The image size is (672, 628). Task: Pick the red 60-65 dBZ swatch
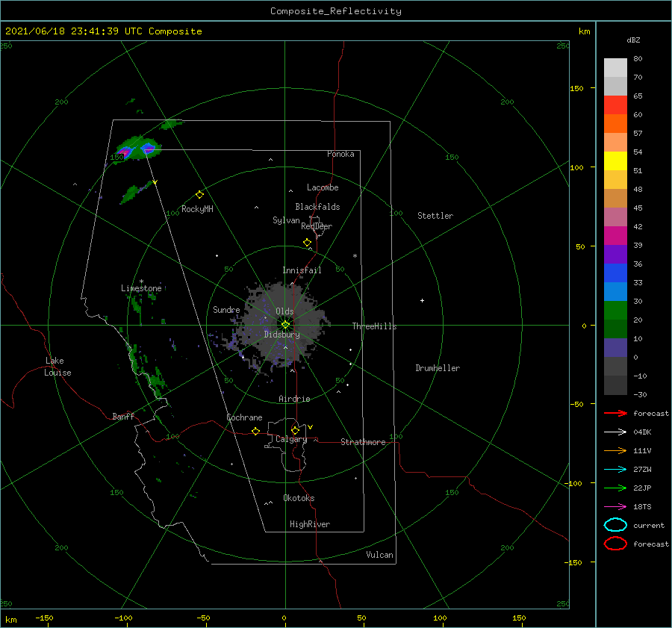615,105
